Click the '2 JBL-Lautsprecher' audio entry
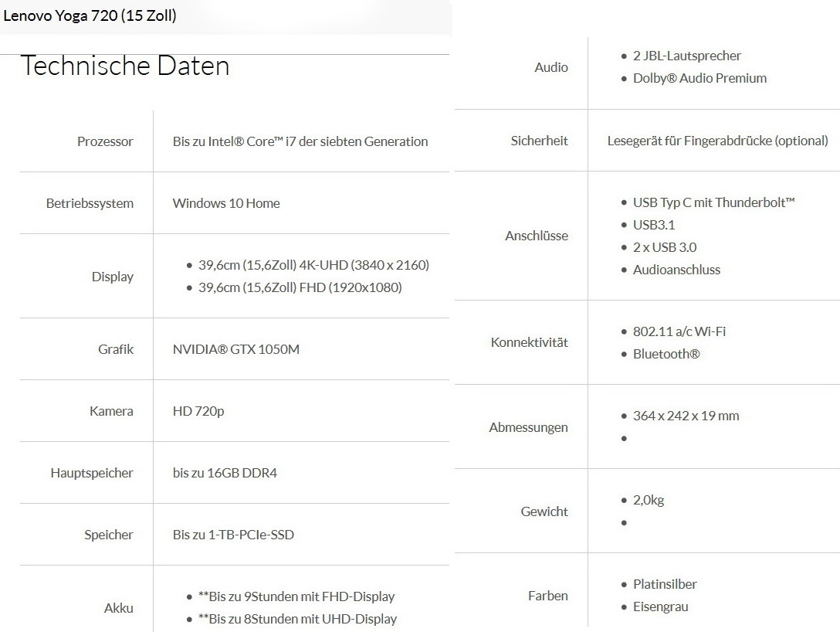The height and width of the screenshot is (632, 840). (x=686, y=56)
